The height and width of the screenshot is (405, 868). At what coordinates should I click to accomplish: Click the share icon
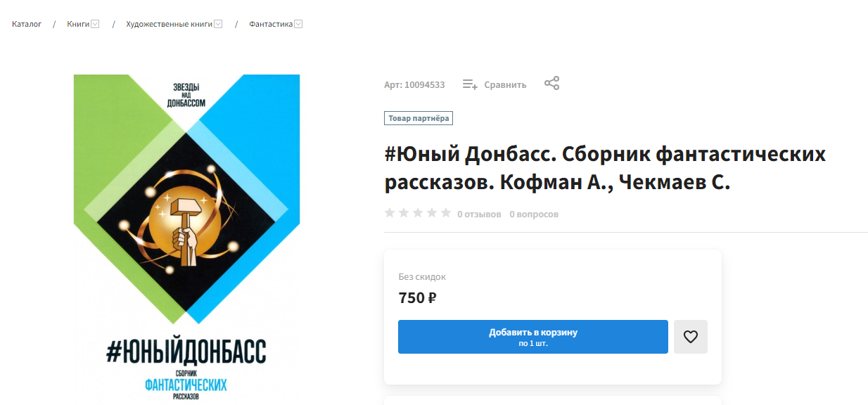tap(552, 84)
